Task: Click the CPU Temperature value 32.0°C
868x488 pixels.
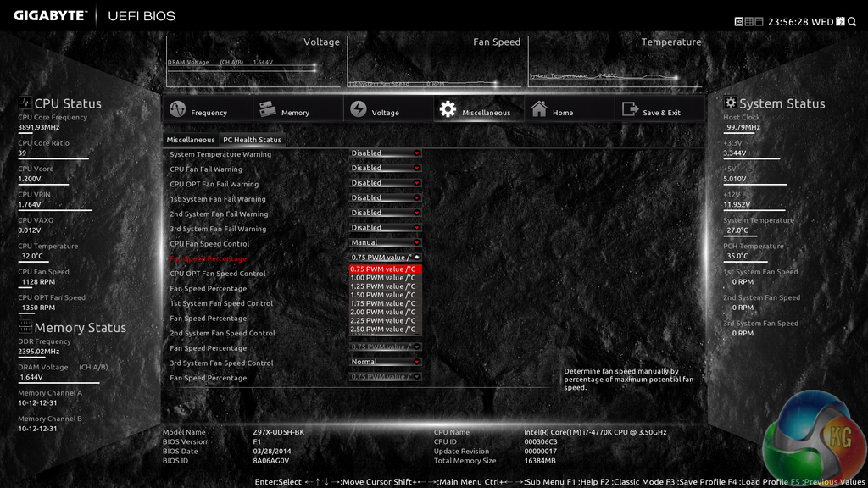Action: pyautogui.click(x=32, y=256)
